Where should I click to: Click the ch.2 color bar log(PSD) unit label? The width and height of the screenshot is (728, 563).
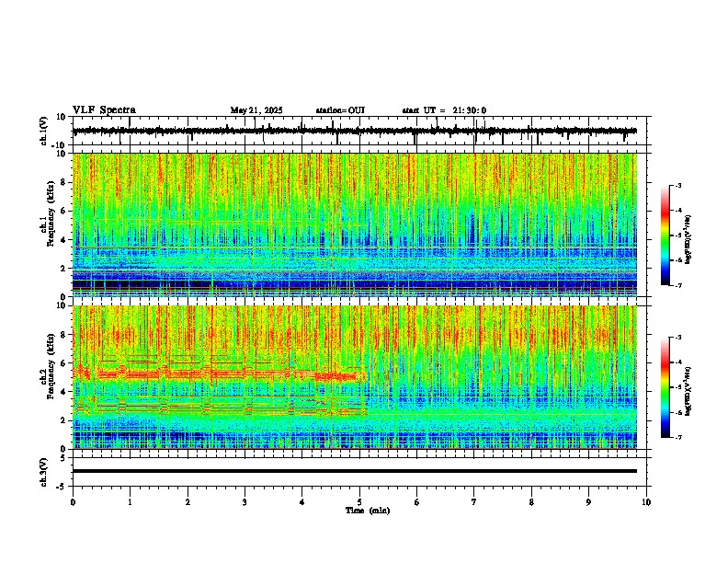pos(688,392)
